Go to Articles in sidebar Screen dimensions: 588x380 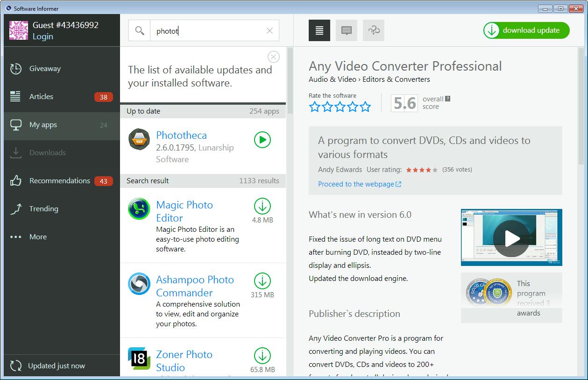click(x=41, y=97)
